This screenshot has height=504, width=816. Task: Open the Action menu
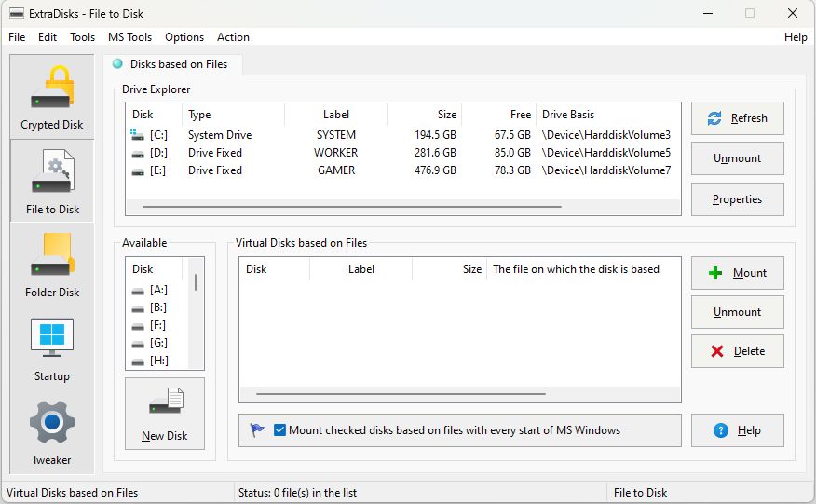tap(233, 37)
